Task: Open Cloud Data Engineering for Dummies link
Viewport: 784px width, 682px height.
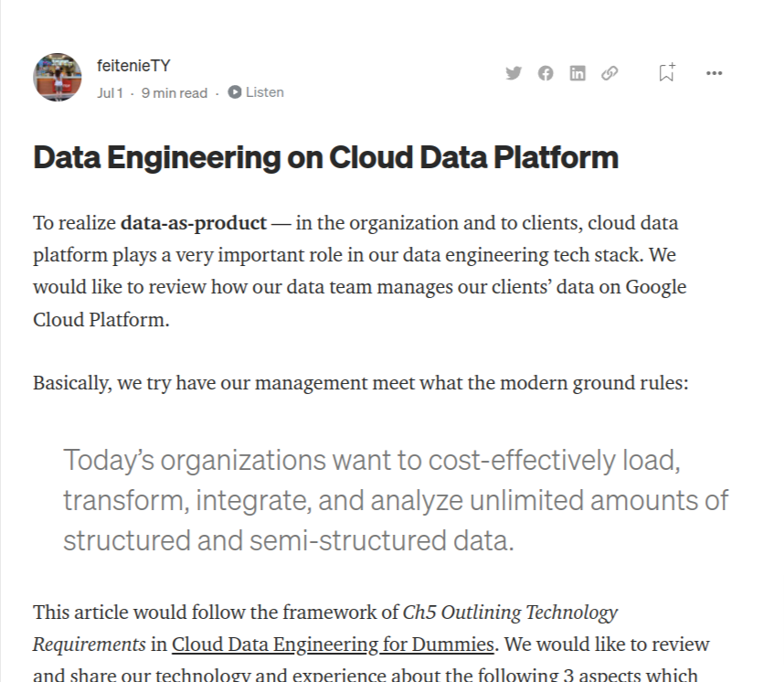Action: click(x=333, y=644)
